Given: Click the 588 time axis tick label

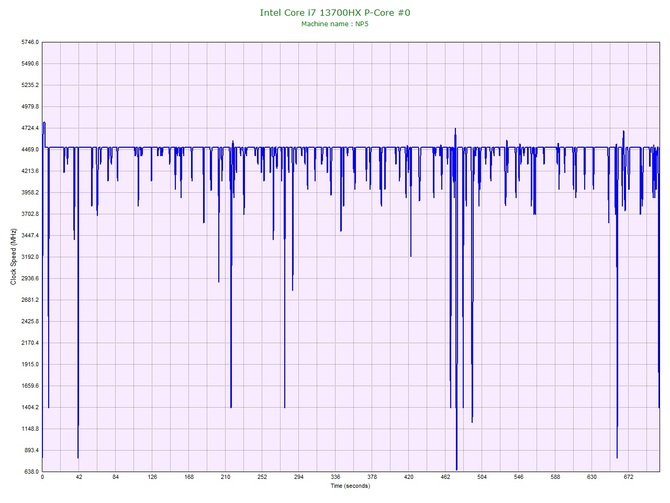Looking at the screenshot, I should (555, 477).
